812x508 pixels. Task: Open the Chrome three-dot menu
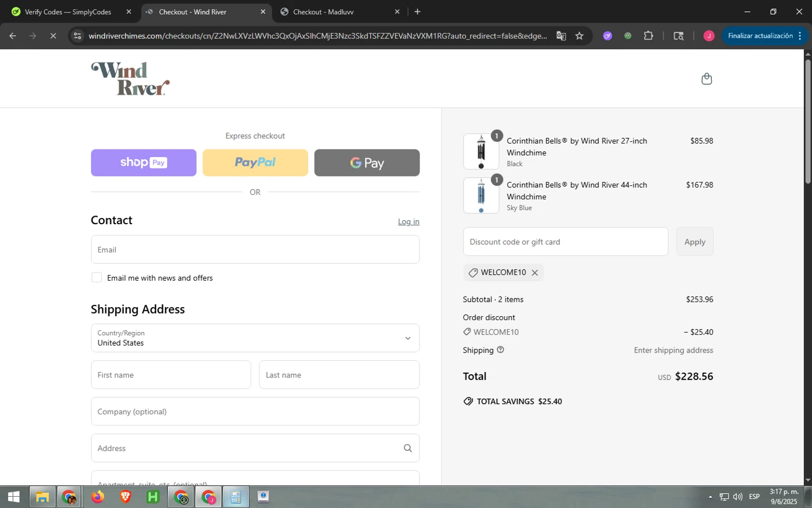tap(800, 36)
